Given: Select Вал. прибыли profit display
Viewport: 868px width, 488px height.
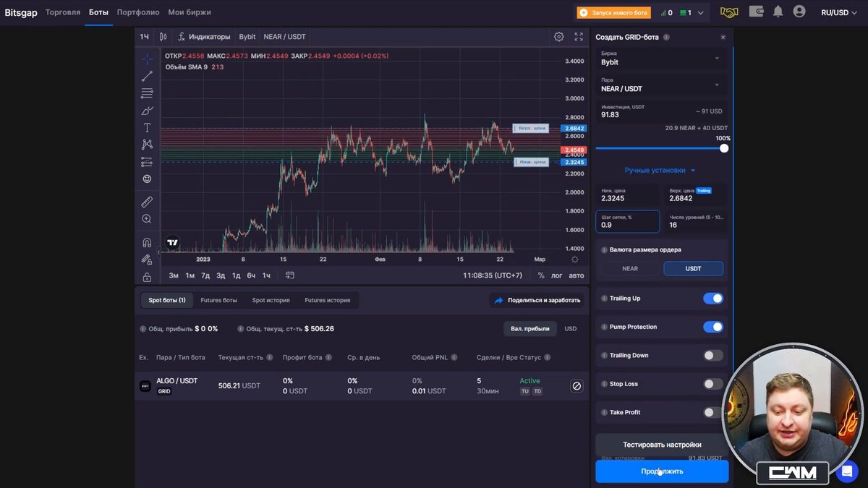Looking at the screenshot, I should 530,328.
